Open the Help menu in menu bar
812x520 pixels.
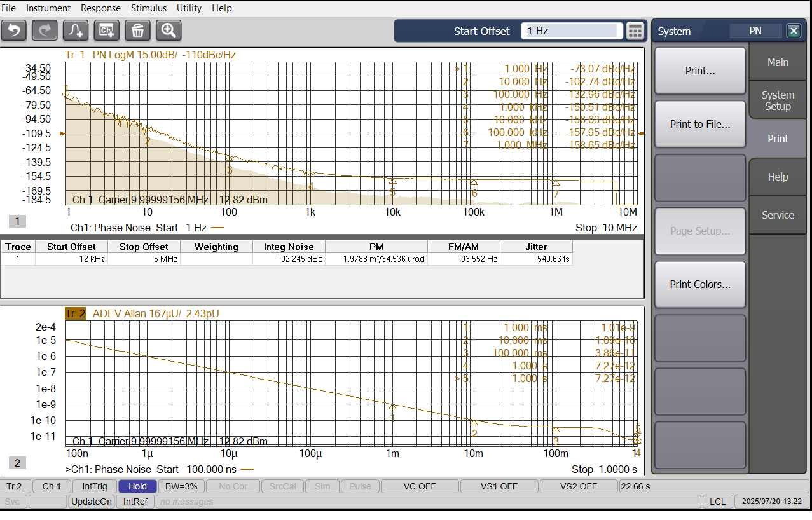222,8
